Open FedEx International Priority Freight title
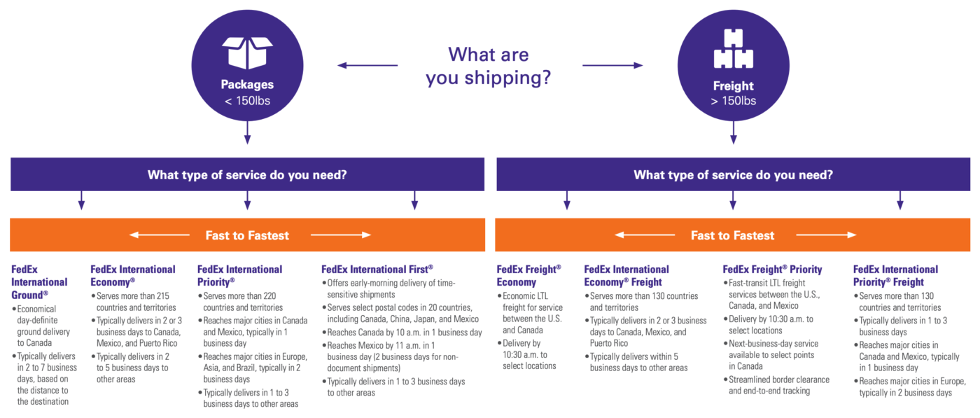The image size is (980, 418). pyautogui.click(x=896, y=275)
